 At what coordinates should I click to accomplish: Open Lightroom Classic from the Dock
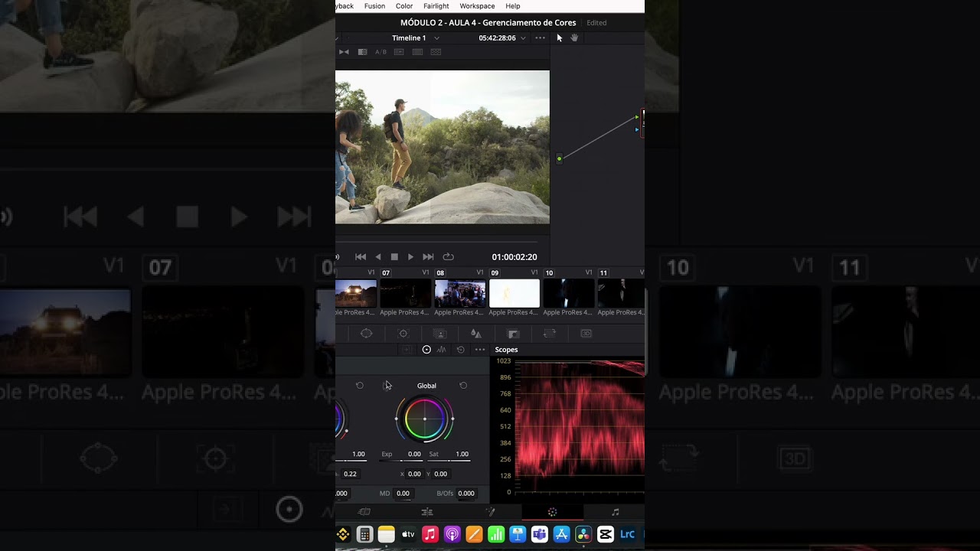coord(628,534)
